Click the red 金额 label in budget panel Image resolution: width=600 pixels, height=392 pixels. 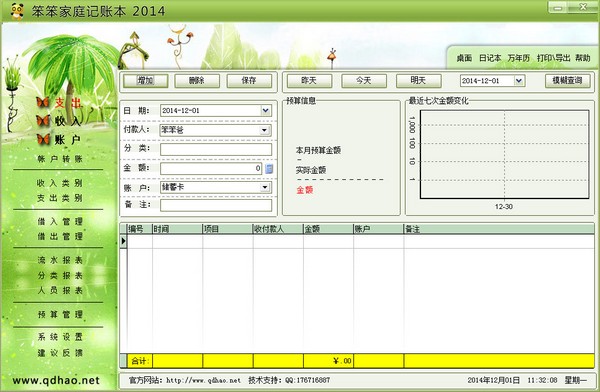pos(305,190)
